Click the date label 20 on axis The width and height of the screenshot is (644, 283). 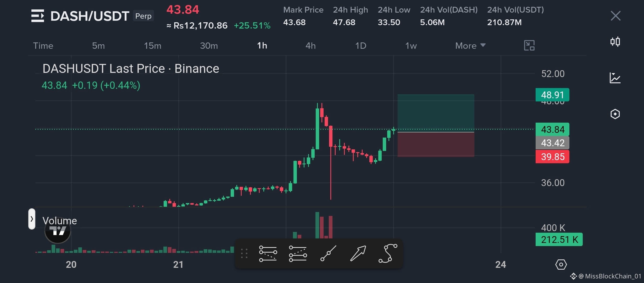71,264
